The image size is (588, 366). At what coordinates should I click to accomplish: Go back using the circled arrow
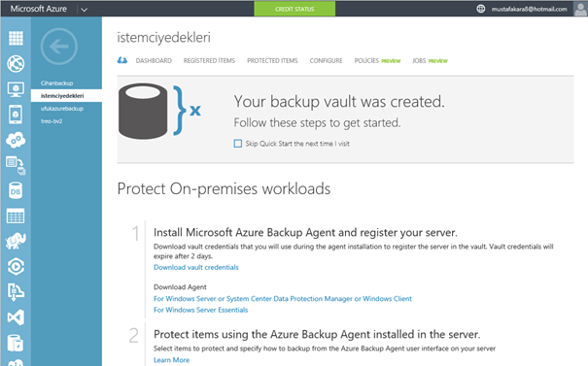[x=59, y=47]
